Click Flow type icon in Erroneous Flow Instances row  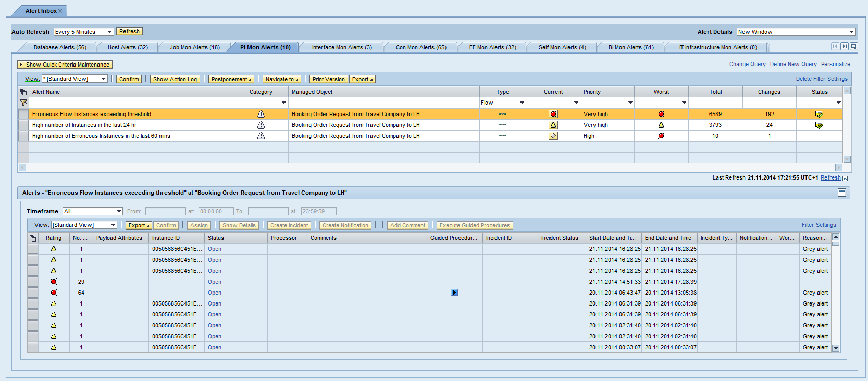pyautogui.click(x=502, y=114)
